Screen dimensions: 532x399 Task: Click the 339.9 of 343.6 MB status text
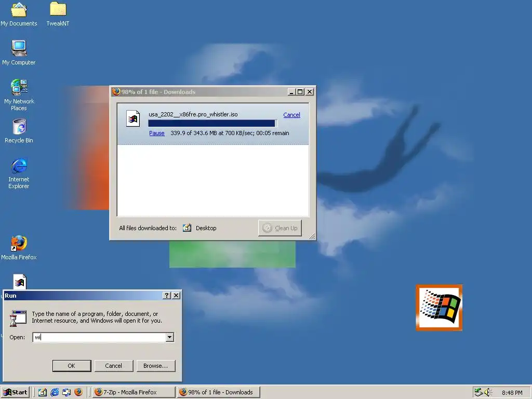tap(230, 133)
